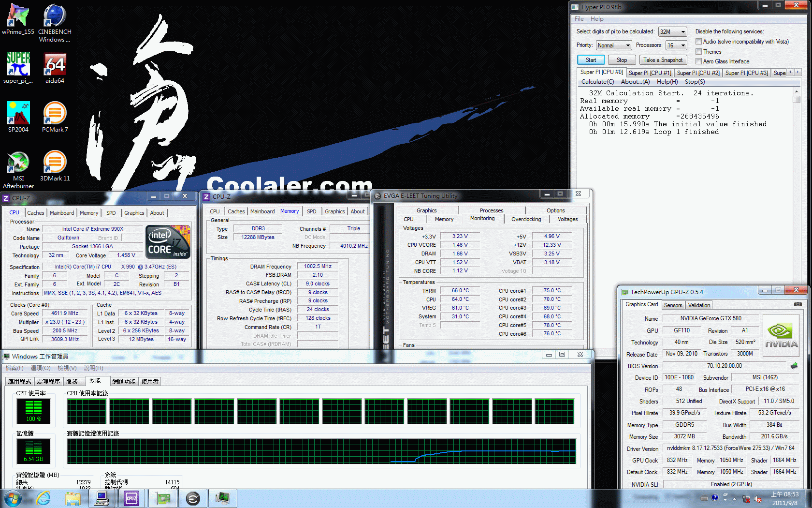Open super_pi desktop shortcut

pos(18,68)
